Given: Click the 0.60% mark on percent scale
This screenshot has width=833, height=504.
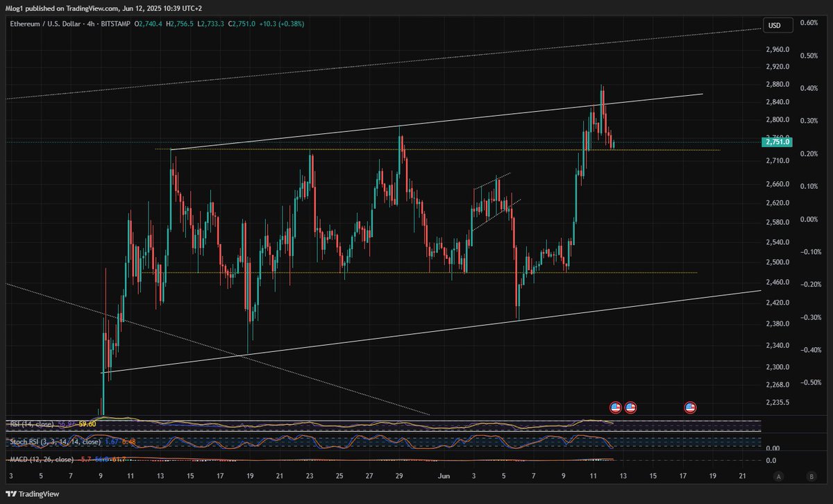Looking at the screenshot, I should pyautogui.click(x=808, y=23).
